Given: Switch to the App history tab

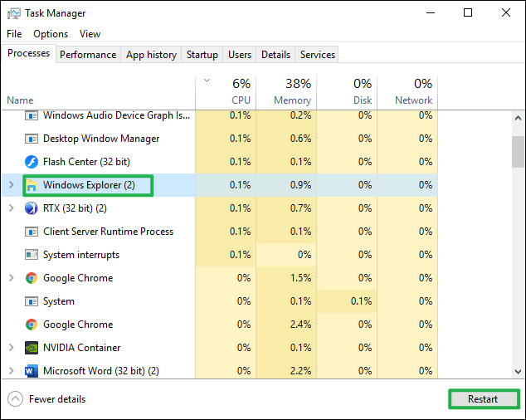Looking at the screenshot, I should (x=151, y=55).
